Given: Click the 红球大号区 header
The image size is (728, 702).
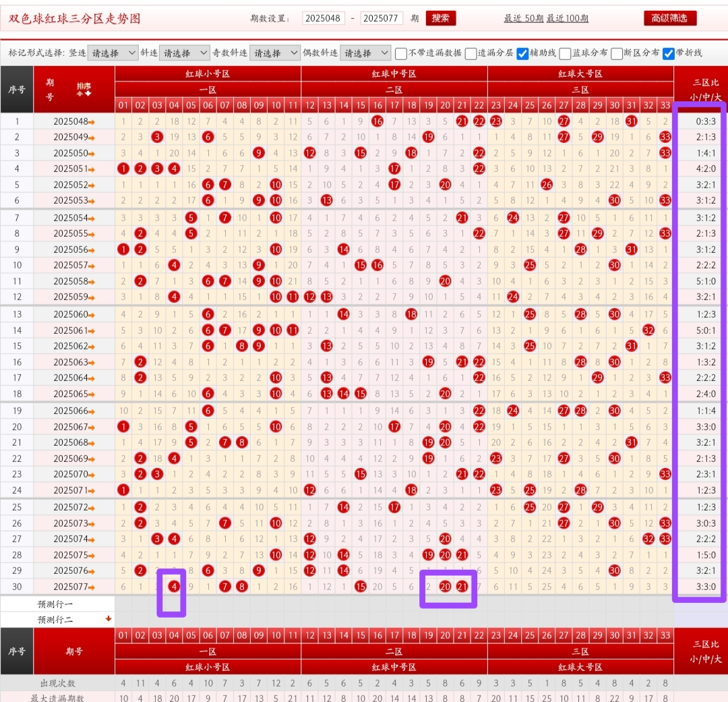Looking at the screenshot, I should tap(580, 74).
